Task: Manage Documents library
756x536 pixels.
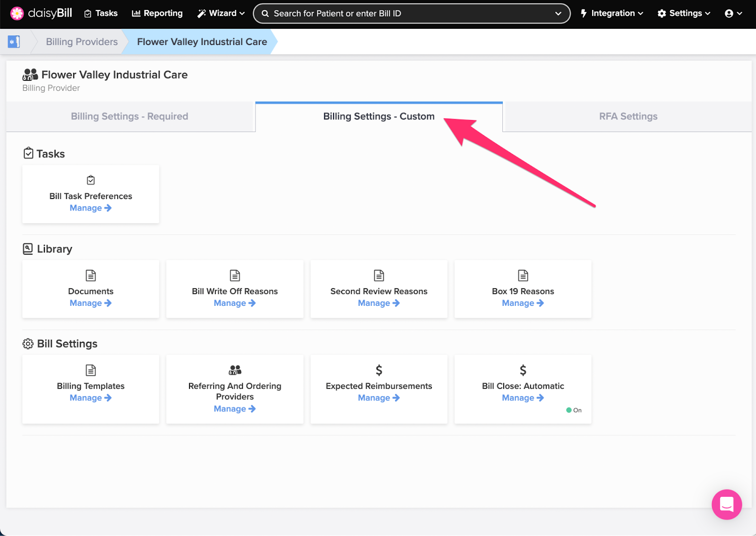Action: tap(91, 303)
